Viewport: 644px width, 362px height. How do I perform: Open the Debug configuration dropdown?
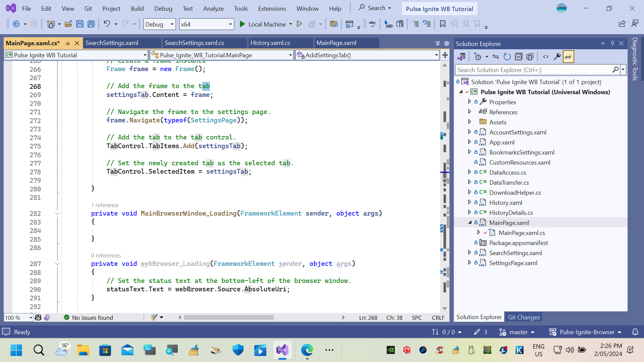point(172,24)
